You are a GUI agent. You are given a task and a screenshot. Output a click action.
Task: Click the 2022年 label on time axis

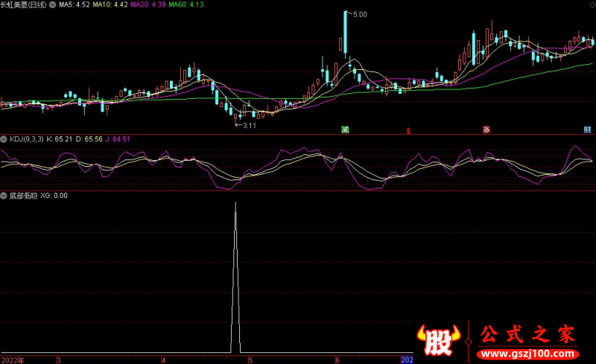pos(13,360)
